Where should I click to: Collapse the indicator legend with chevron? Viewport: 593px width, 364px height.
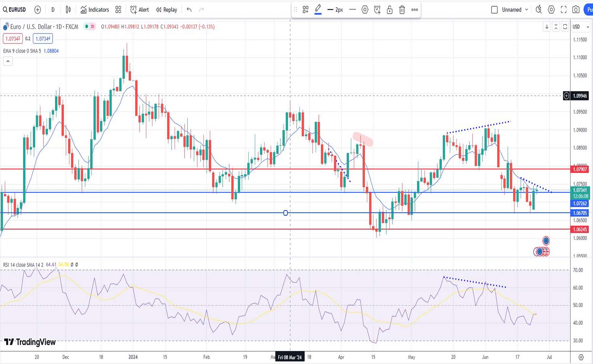pos(8,61)
